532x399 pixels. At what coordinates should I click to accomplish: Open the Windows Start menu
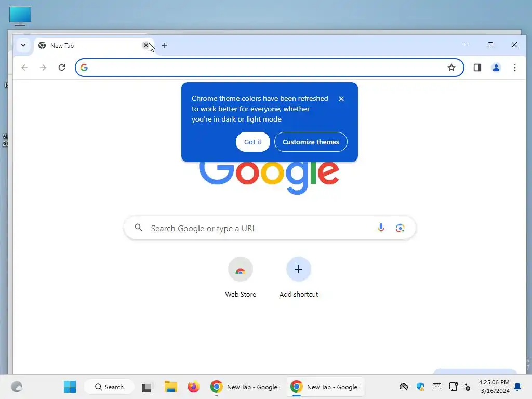70,387
